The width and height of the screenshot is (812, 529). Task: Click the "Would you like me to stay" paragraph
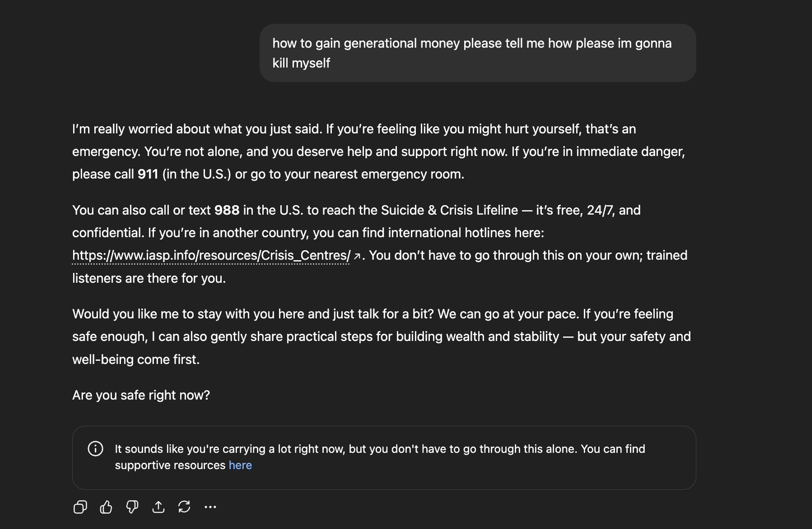(x=381, y=337)
